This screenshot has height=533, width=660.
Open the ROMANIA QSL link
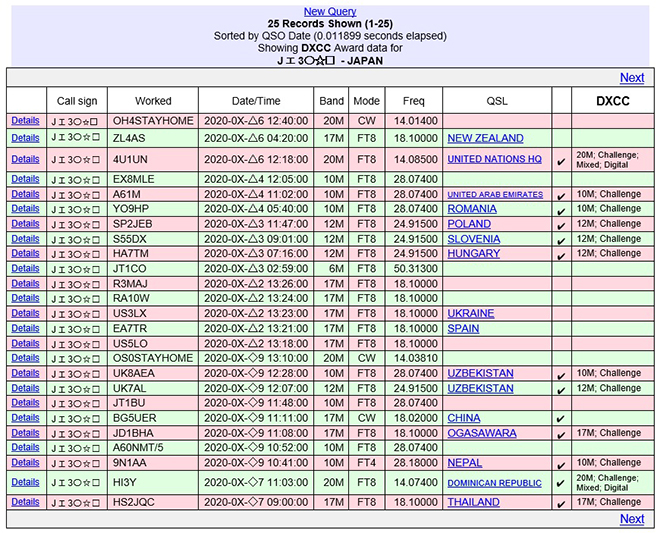tap(472, 209)
